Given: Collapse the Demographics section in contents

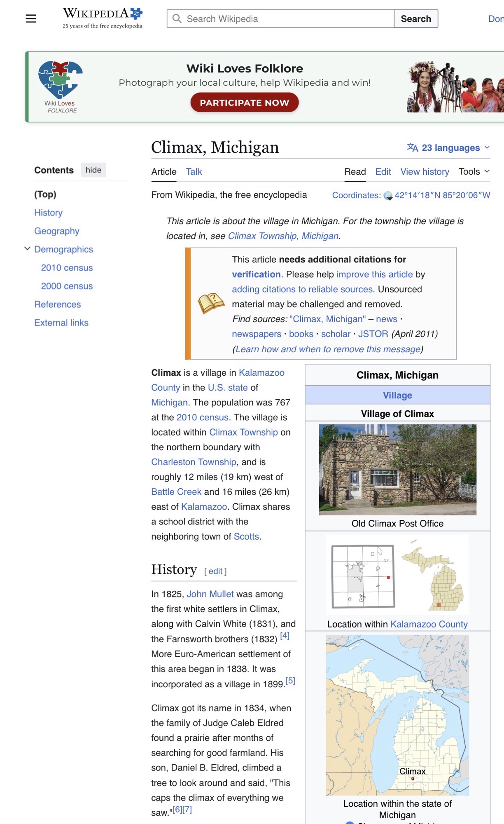Looking at the screenshot, I should click(x=27, y=249).
